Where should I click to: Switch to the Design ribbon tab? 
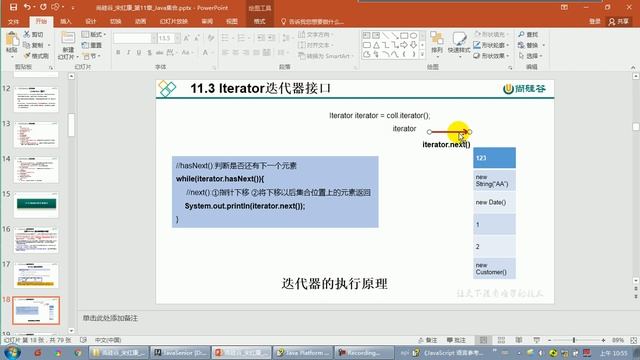pos(90,21)
